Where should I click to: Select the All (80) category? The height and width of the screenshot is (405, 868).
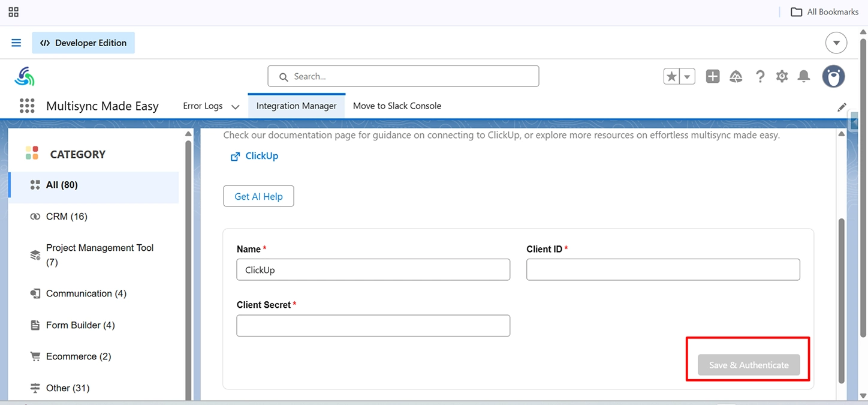click(x=94, y=185)
